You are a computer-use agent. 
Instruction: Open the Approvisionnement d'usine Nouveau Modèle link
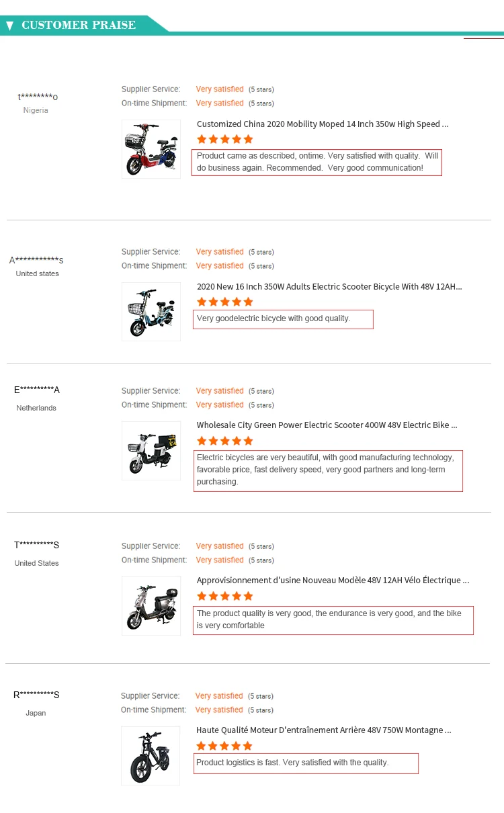333,581
